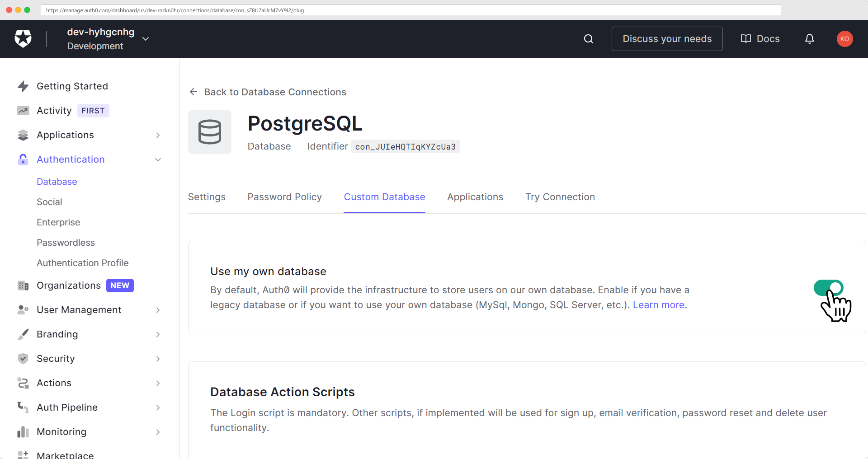Viewport: 868px width, 459px height.
Task: Collapse the Authentication chevron
Action: (x=158, y=159)
